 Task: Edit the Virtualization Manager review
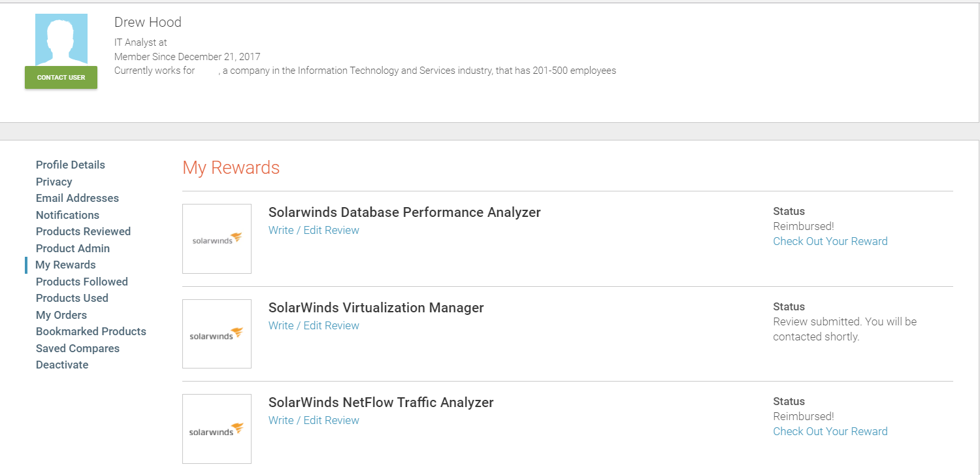click(314, 325)
